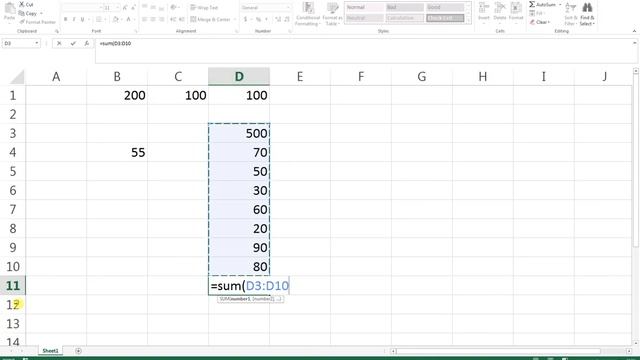The width and height of the screenshot is (640, 360).
Task: Click the Accounting dollar format icon
Action: [245, 19]
